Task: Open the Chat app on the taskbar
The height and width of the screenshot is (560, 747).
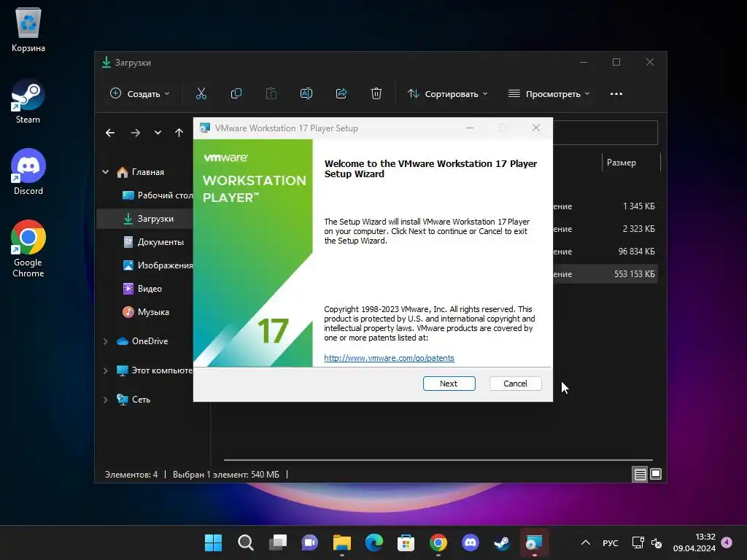Action: (309, 542)
